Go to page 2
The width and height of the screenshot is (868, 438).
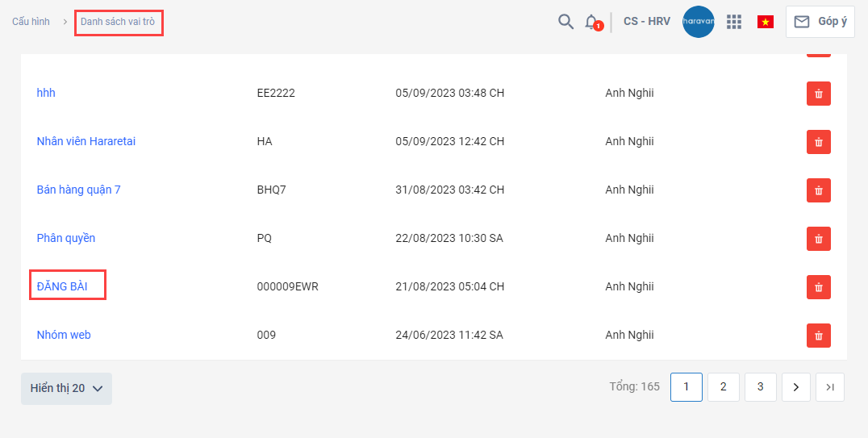click(x=723, y=387)
